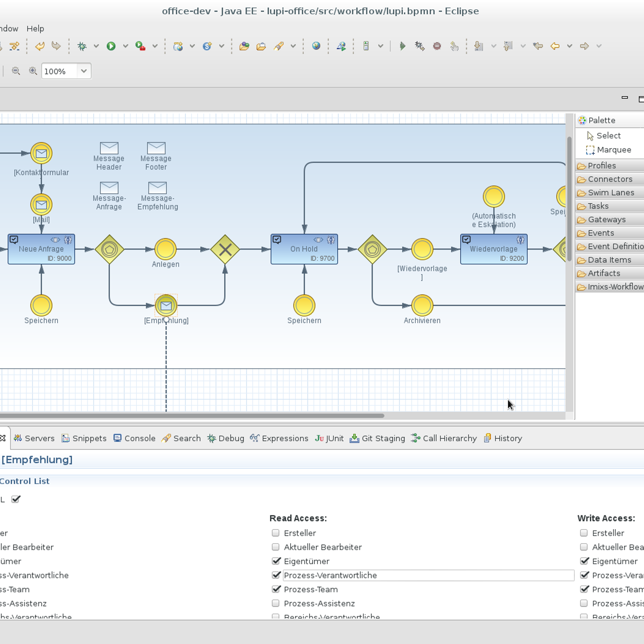Viewport: 644px width, 644px height.
Task: Select the Message Header envelope
Action: point(109,148)
